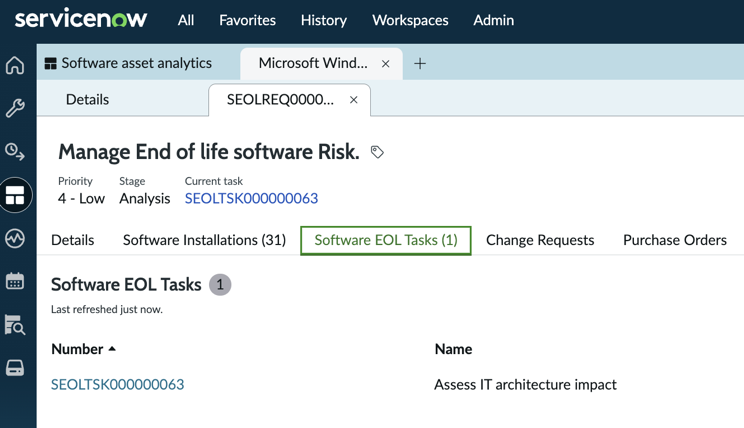Open the All menu
Viewport: 744px width, 428px height.
pyautogui.click(x=186, y=20)
